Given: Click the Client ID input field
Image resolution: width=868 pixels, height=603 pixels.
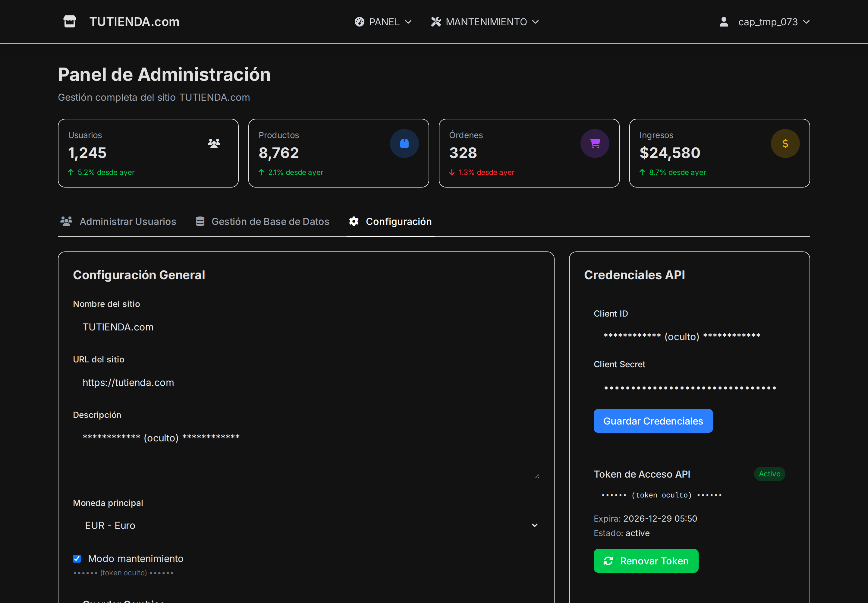Looking at the screenshot, I should pyautogui.click(x=689, y=337).
